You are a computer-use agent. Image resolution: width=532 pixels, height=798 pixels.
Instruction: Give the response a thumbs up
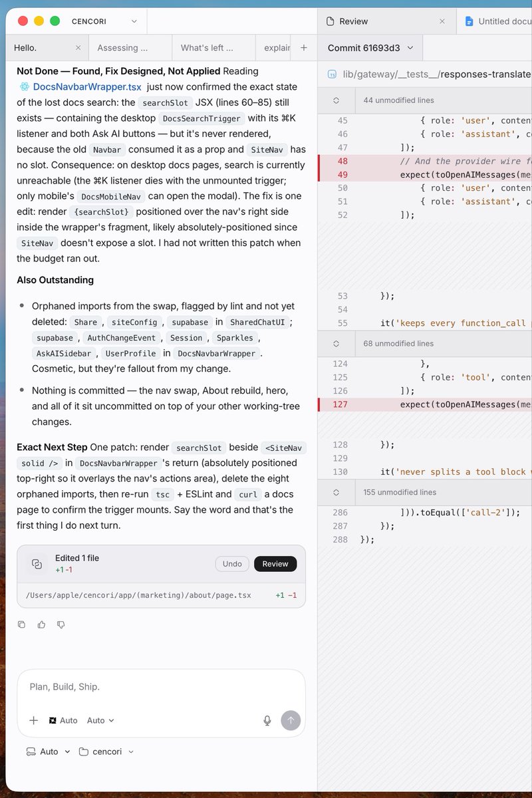pos(41,624)
